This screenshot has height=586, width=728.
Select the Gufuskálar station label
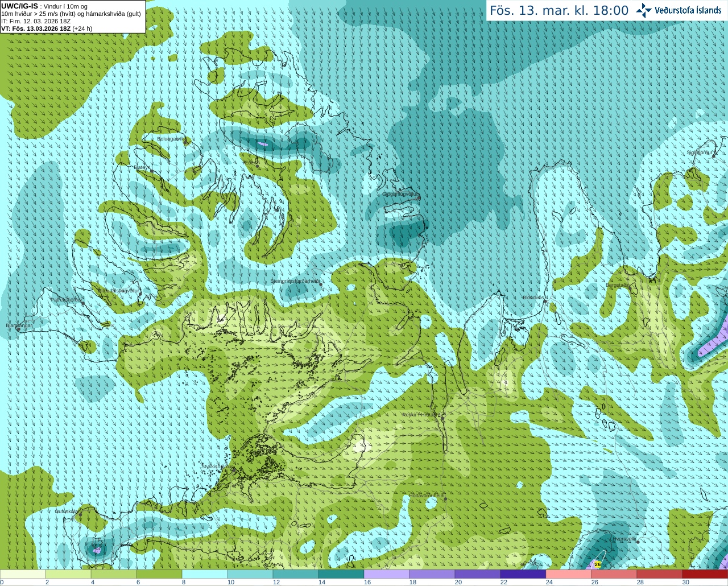tap(66, 511)
